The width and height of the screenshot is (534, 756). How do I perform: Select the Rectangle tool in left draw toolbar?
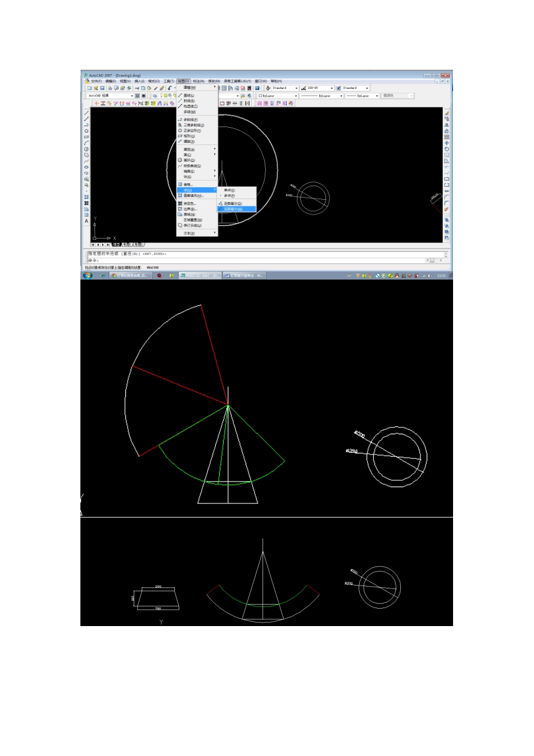(x=87, y=137)
